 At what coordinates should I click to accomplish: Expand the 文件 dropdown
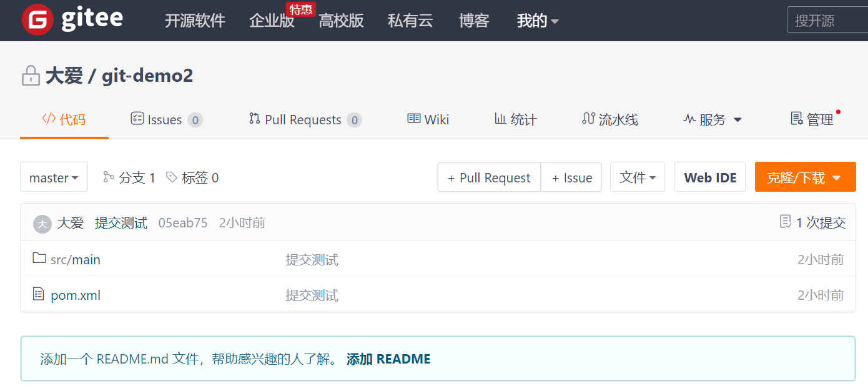[638, 177]
